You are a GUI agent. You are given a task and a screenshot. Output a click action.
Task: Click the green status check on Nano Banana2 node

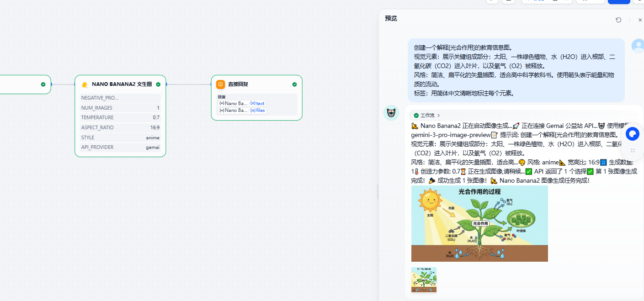click(158, 84)
